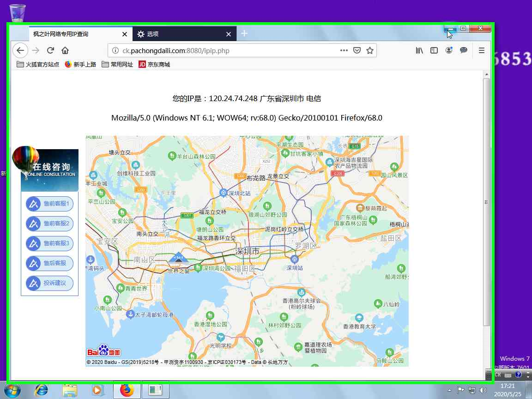Click the 深圳市 label on the map
532x399 pixels.
pyautogui.click(x=247, y=251)
